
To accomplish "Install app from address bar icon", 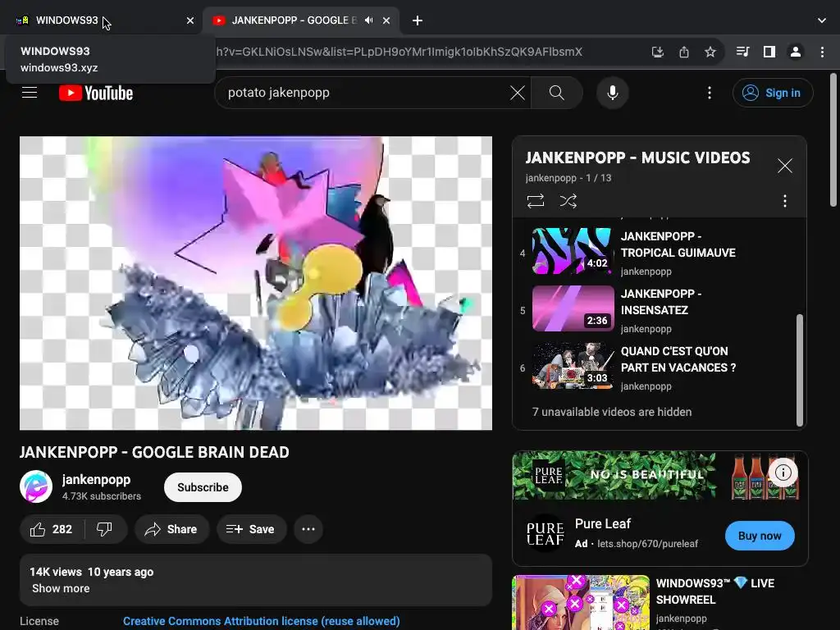I will pos(657,52).
